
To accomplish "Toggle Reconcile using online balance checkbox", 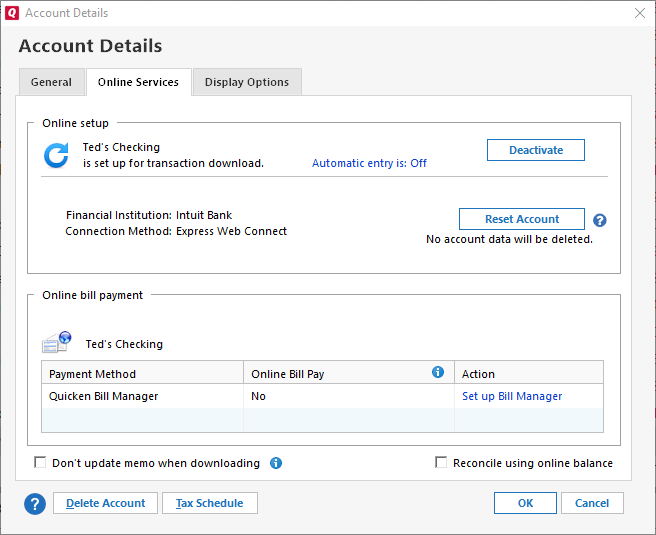I will tap(441, 463).
